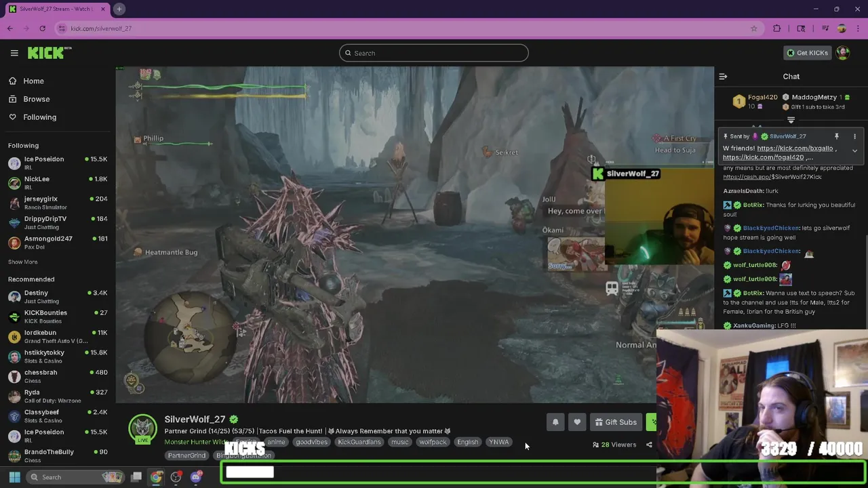Screen dimensions: 868x488
Task: Open jerseygirlx channel in the Following list
Action: click(58, 203)
